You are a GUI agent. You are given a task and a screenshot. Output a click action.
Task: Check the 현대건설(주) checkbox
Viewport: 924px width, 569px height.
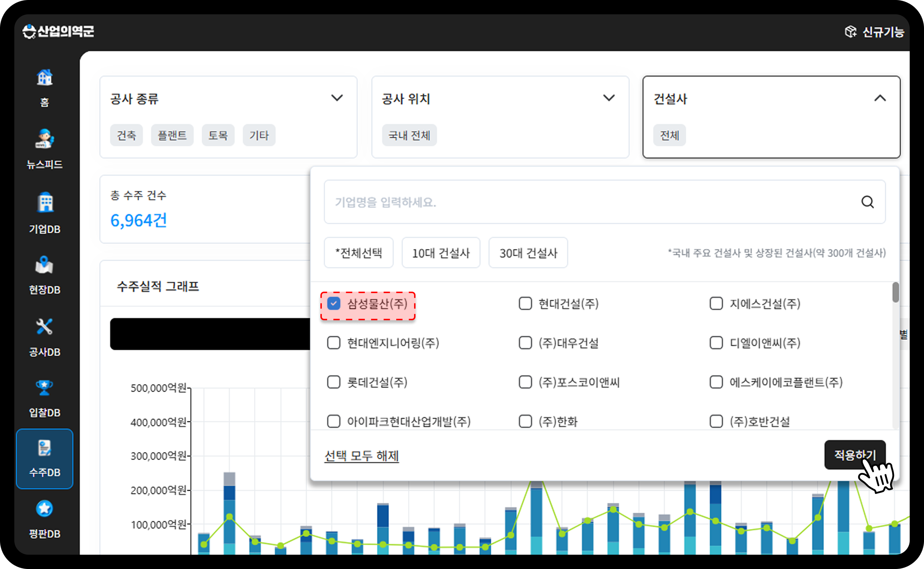(525, 303)
